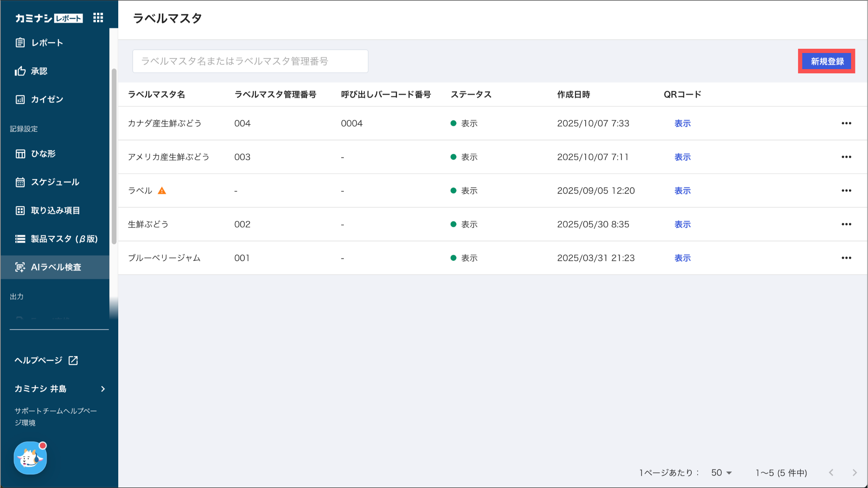Viewport: 868px width, 488px height.
Task: Open 製品マスタ (β版) menu item
Action: (64, 239)
